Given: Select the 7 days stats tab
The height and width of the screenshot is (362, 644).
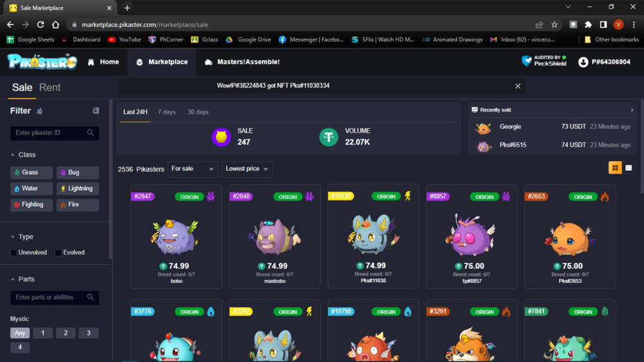Looking at the screenshot, I should 167,112.
